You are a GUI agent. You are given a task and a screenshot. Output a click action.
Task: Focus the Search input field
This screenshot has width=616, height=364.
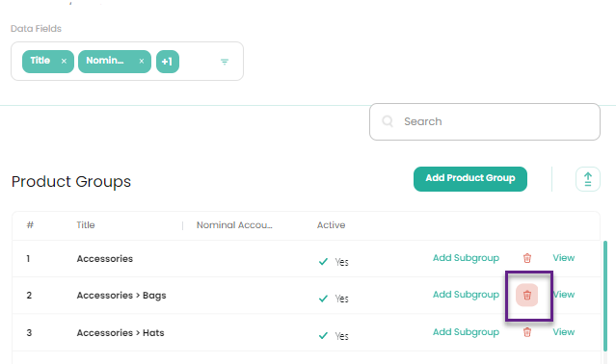485,121
